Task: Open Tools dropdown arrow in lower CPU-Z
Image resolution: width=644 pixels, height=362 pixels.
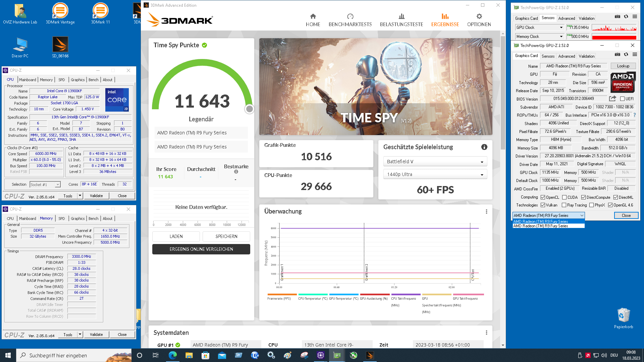Action: (80, 335)
